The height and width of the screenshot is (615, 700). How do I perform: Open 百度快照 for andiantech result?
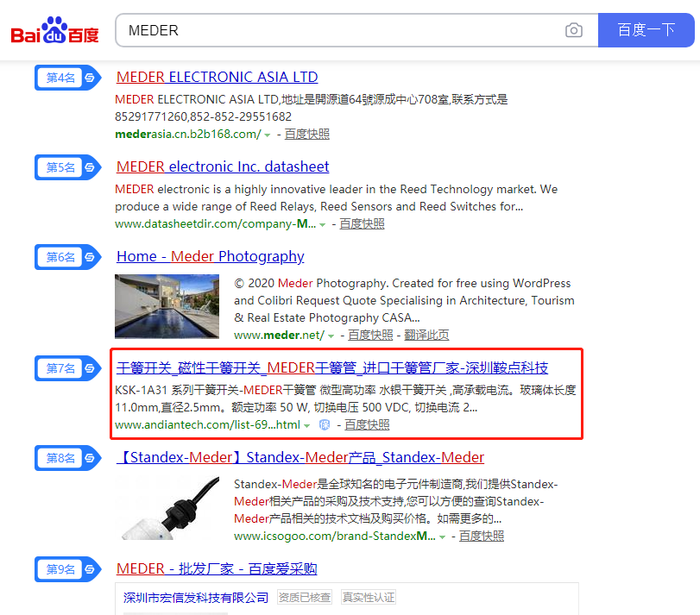click(x=367, y=425)
